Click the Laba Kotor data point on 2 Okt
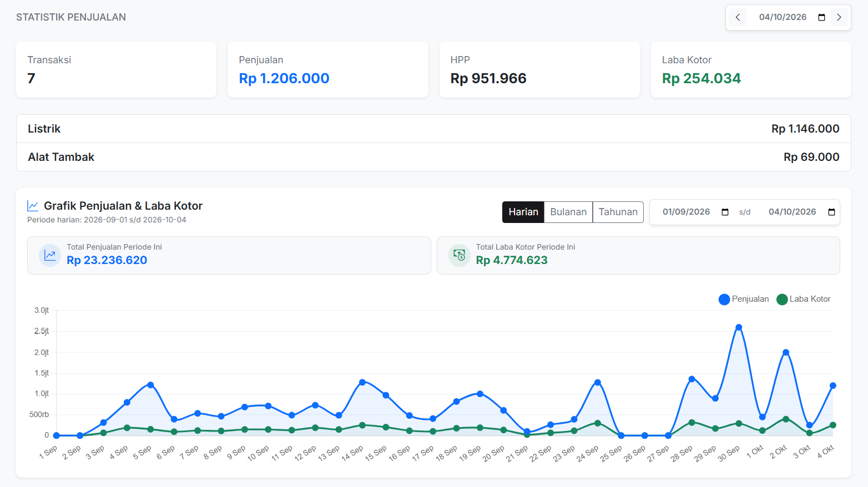This screenshot has width=868, height=487. [786, 419]
